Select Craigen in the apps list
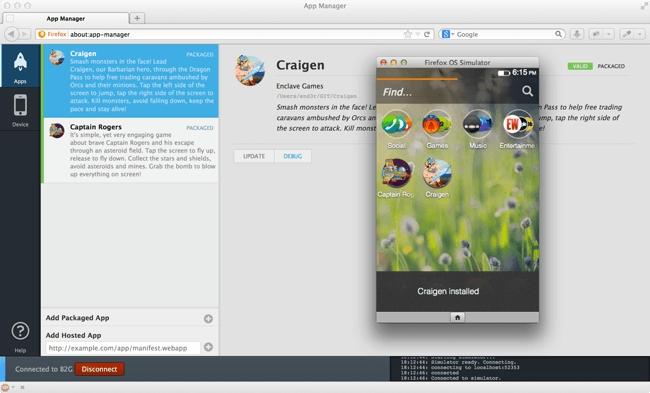This screenshot has height=393, width=650. point(131,81)
